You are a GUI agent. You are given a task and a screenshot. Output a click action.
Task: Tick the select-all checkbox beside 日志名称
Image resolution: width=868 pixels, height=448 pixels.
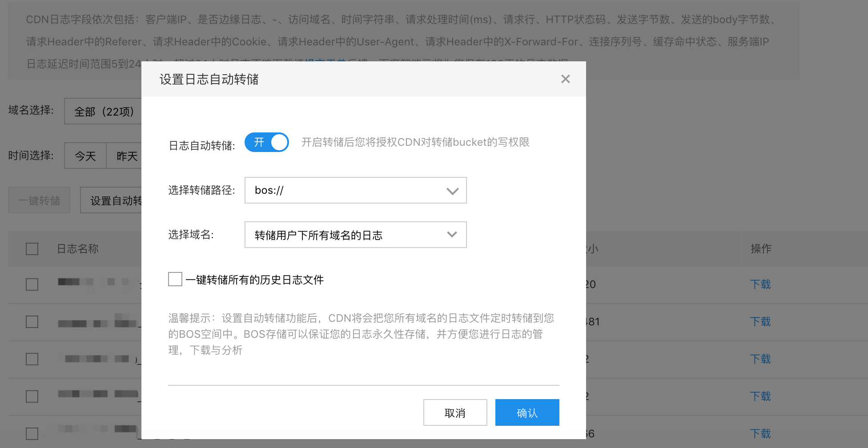(32, 248)
